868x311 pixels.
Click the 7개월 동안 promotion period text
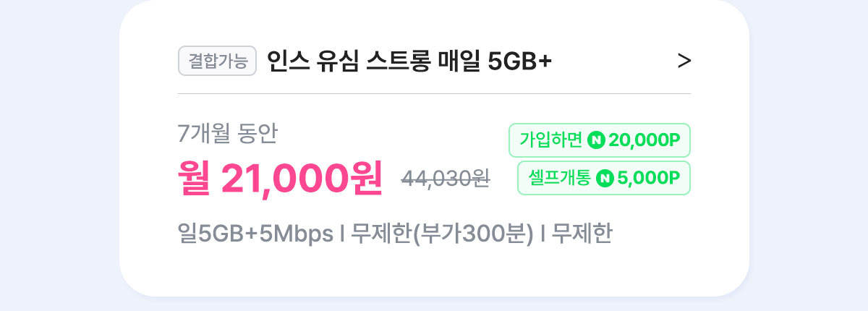pos(227,133)
